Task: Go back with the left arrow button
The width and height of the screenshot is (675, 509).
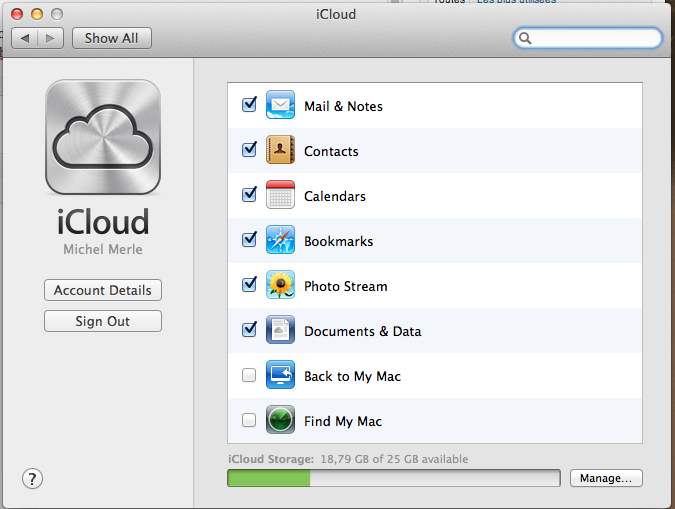Action: [x=25, y=38]
